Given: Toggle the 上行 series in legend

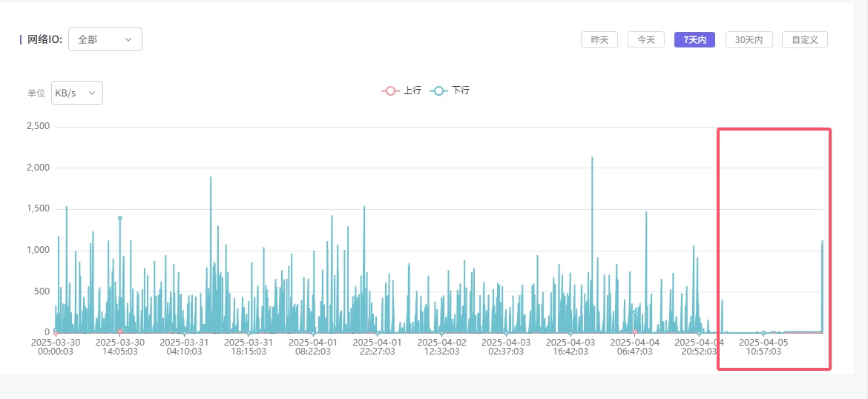Looking at the screenshot, I should pyautogui.click(x=402, y=90).
